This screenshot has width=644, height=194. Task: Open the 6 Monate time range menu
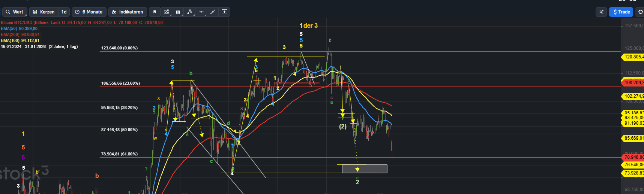[89, 12]
